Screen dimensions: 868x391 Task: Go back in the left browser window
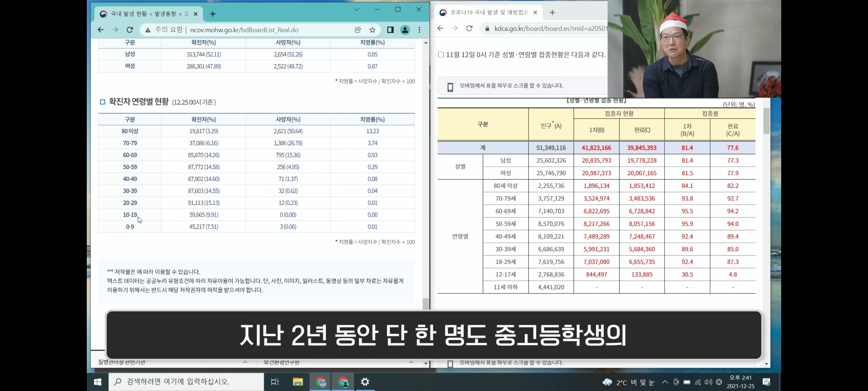pos(100,30)
